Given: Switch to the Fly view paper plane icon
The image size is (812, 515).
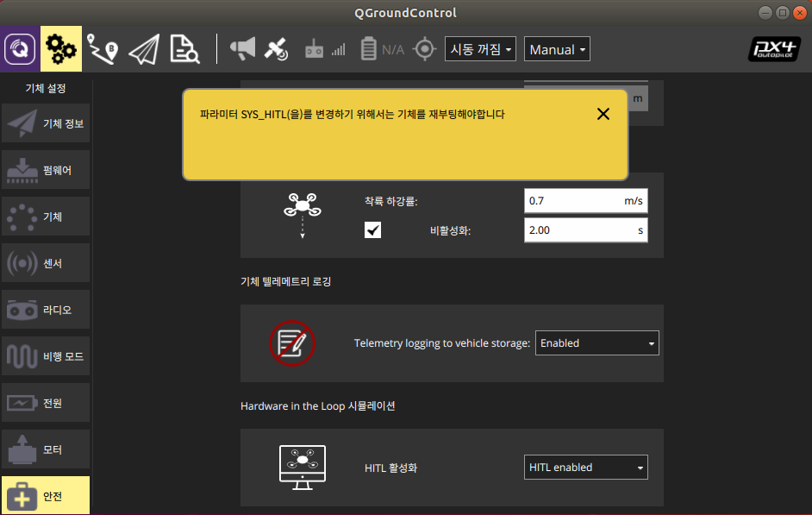Looking at the screenshot, I should click(x=144, y=49).
